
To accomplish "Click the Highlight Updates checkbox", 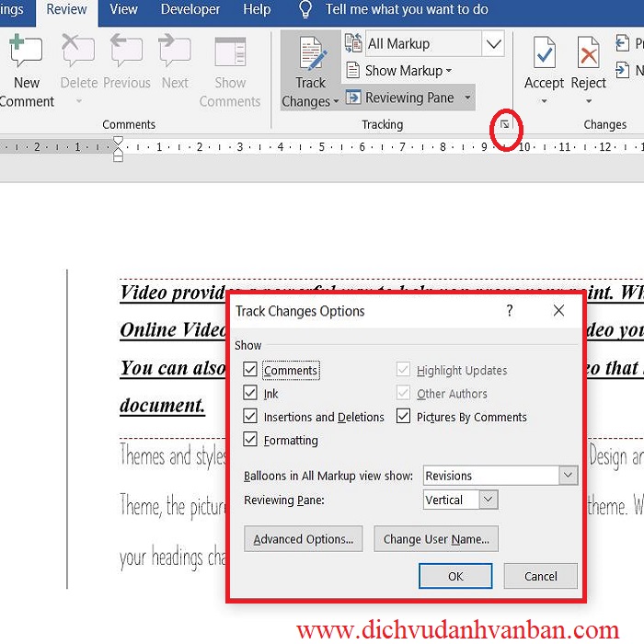I will (403, 369).
